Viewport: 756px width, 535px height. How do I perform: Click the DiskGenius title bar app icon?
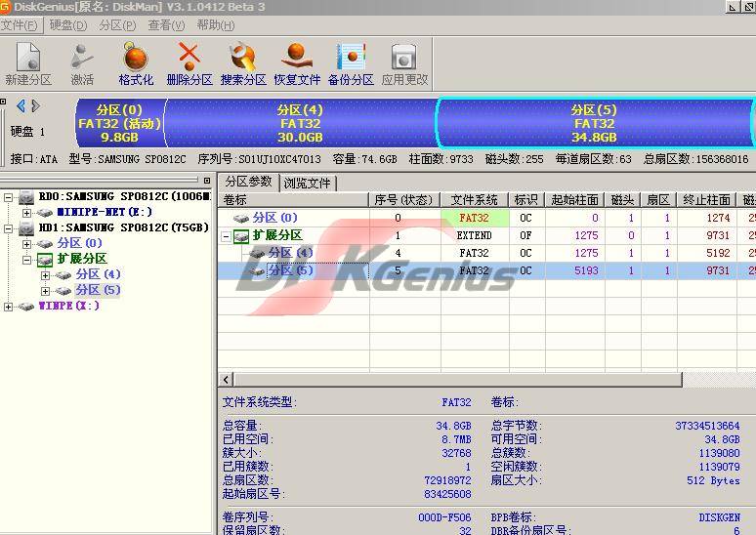[5, 7]
